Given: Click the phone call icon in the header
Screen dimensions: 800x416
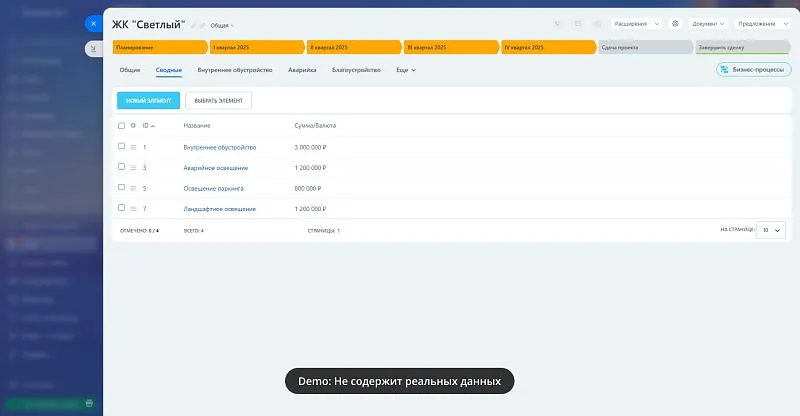Looking at the screenshot, I should (558, 23).
